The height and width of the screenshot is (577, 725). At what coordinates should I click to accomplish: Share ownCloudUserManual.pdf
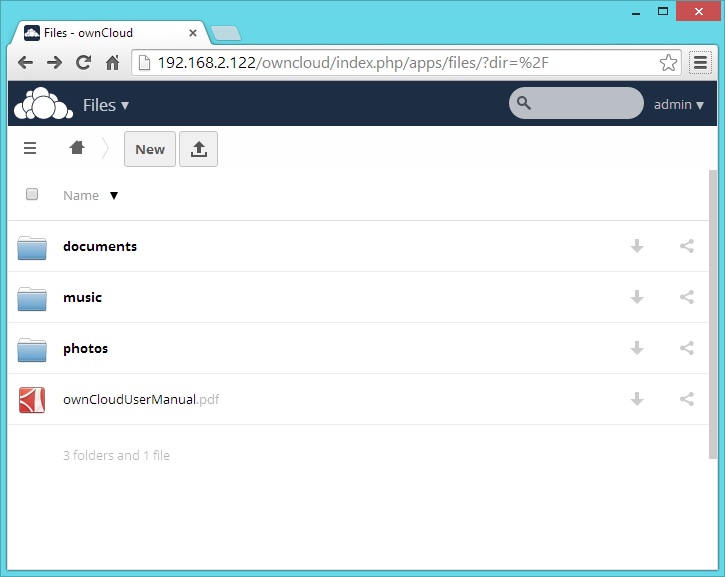tap(687, 399)
